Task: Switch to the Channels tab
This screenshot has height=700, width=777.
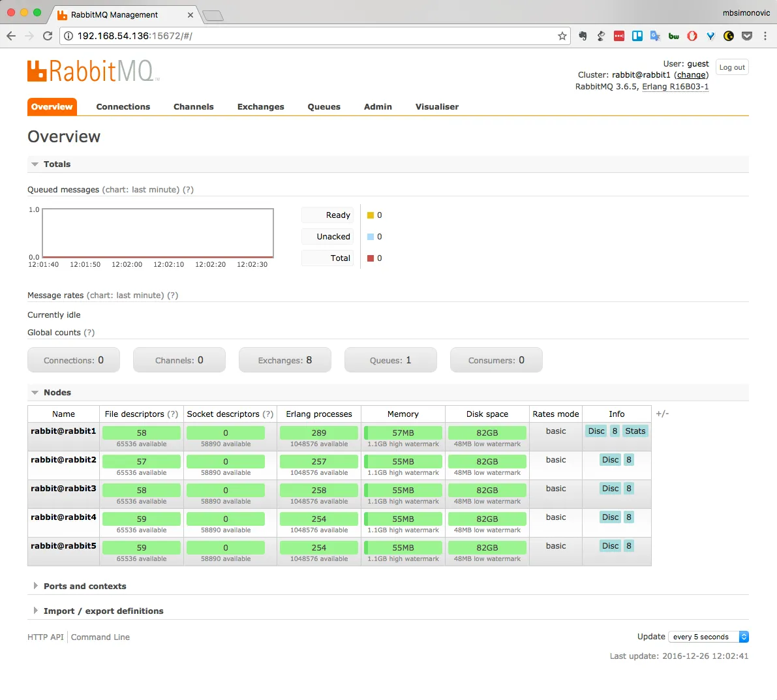Action: [x=193, y=106]
